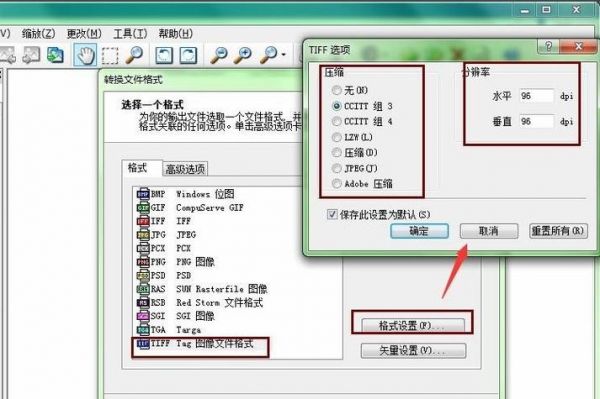Click the JPG format icon
Image resolution: width=600 pixels, height=399 pixels.
pos(143,235)
